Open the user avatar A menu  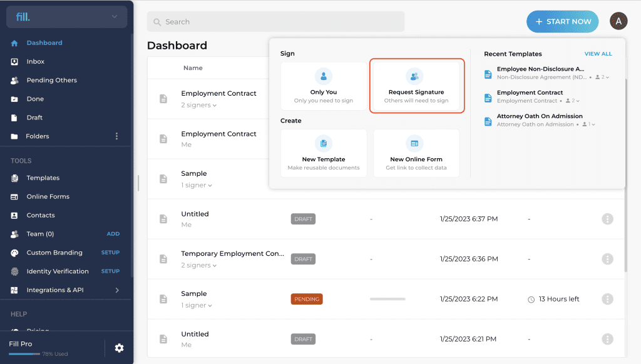(618, 21)
